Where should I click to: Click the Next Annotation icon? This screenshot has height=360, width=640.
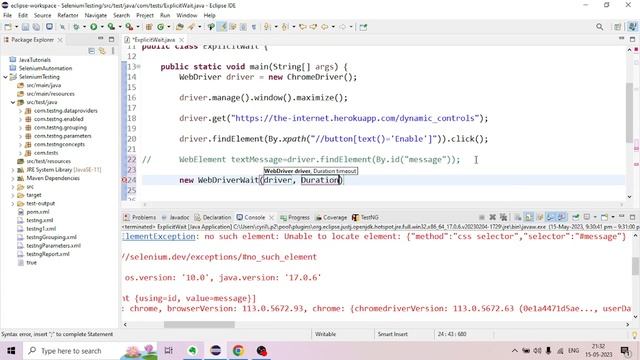[x=267, y=27]
